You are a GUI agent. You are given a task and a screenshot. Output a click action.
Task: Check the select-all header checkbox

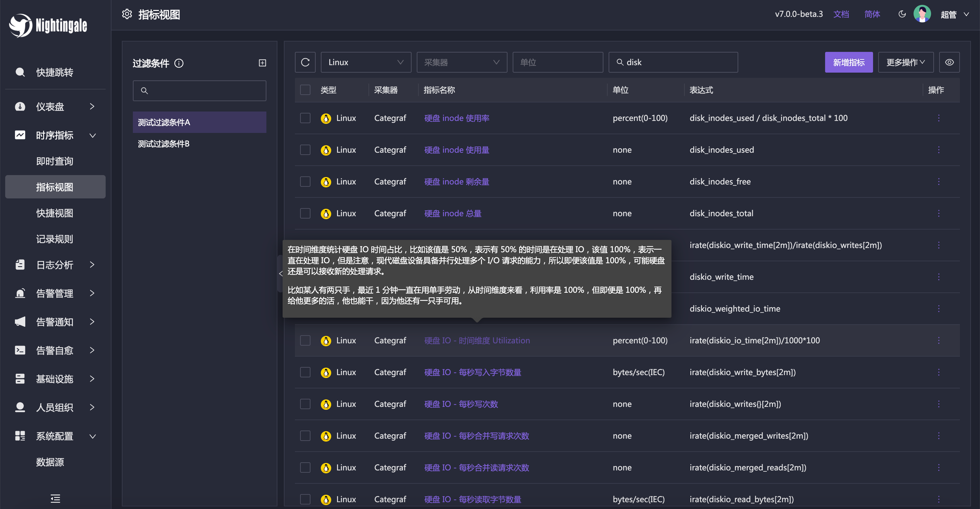(x=305, y=90)
